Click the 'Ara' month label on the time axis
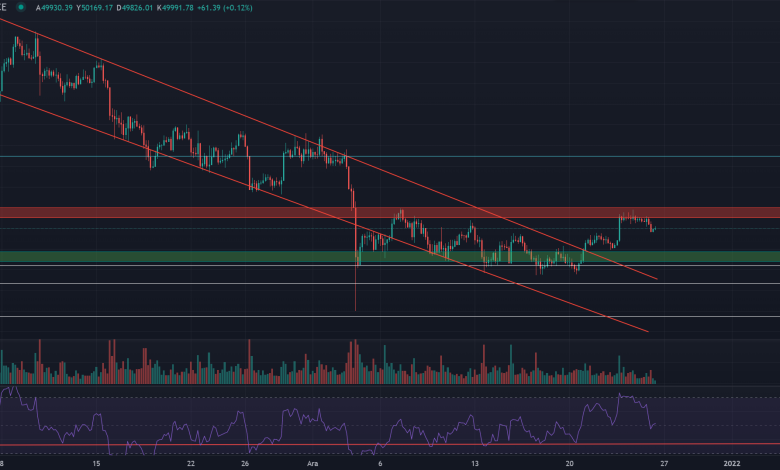 (x=313, y=463)
